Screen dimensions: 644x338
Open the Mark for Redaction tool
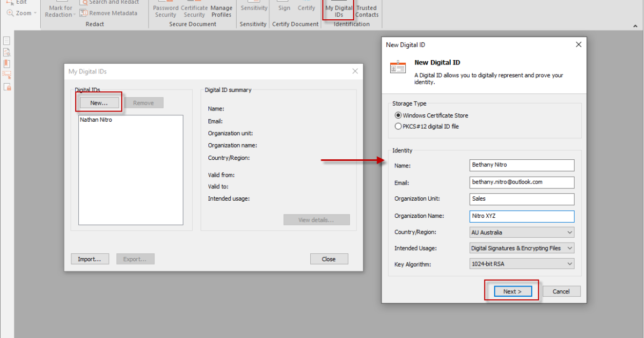59,10
